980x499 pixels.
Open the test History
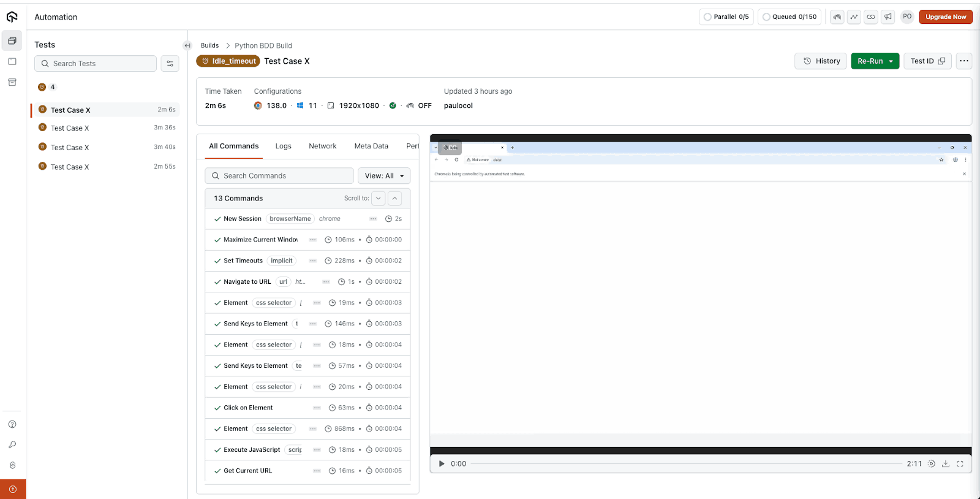[821, 61]
